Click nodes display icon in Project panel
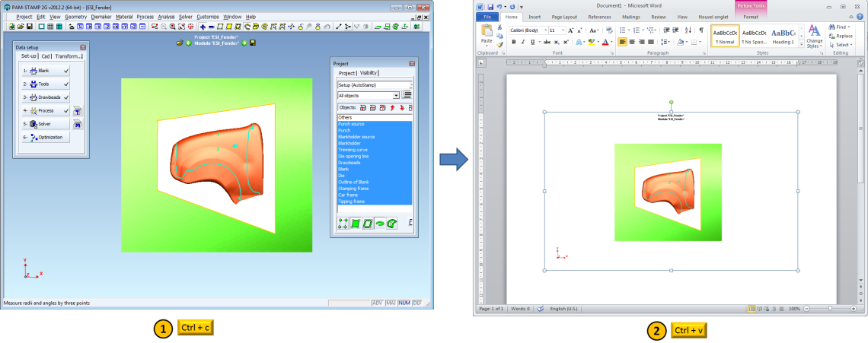 point(342,224)
